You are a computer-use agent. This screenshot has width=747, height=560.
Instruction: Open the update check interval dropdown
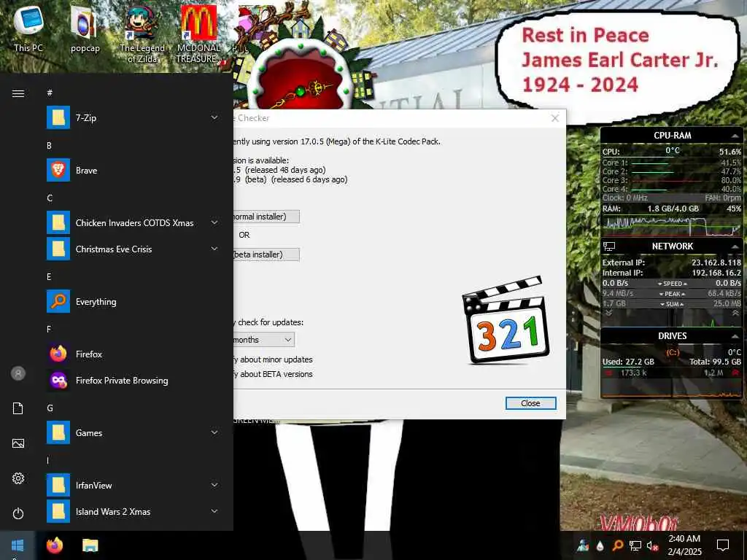[x=263, y=340]
